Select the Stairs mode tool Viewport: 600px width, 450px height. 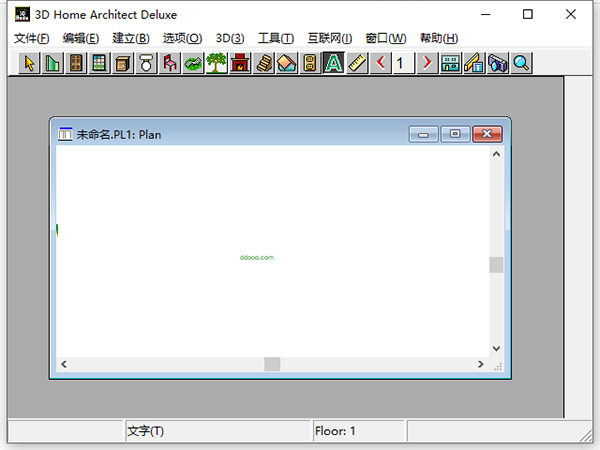point(263,63)
